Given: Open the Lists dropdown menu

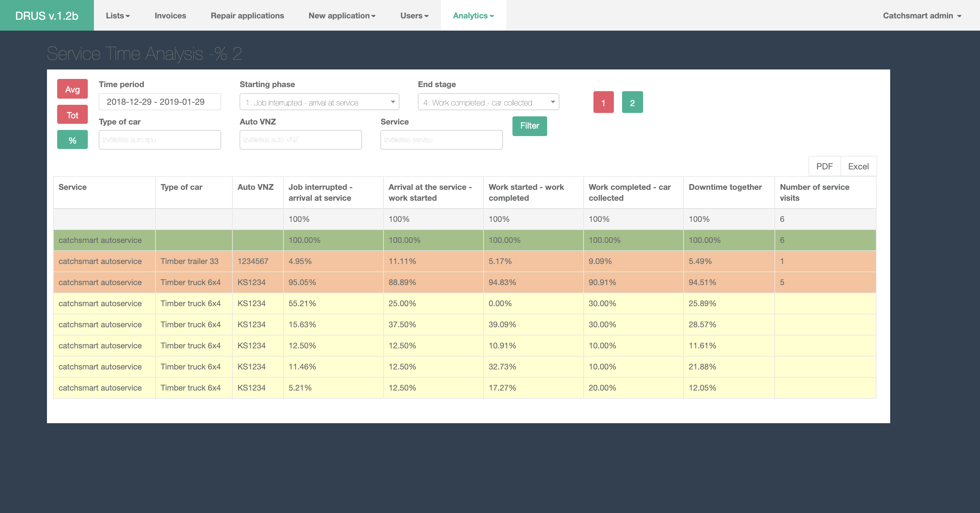Looking at the screenshot, I should click(117, 16).
